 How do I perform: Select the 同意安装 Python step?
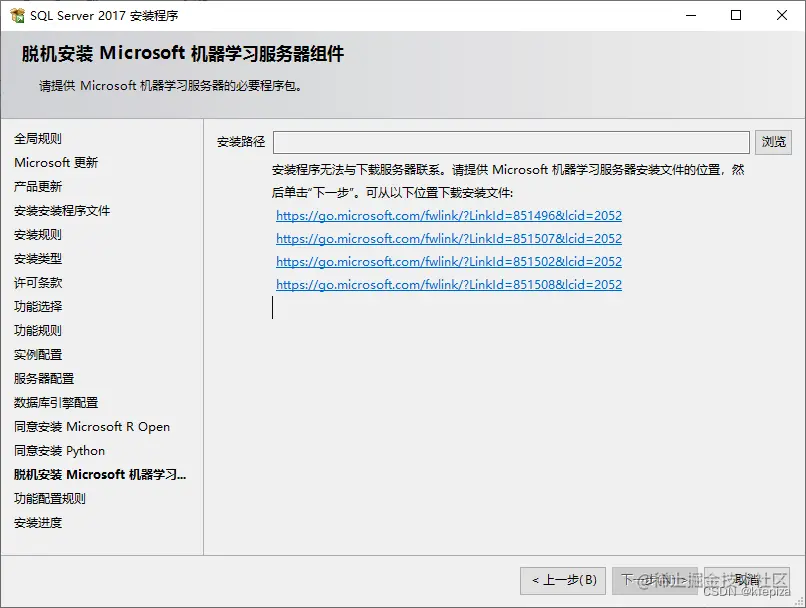[60, 451]
